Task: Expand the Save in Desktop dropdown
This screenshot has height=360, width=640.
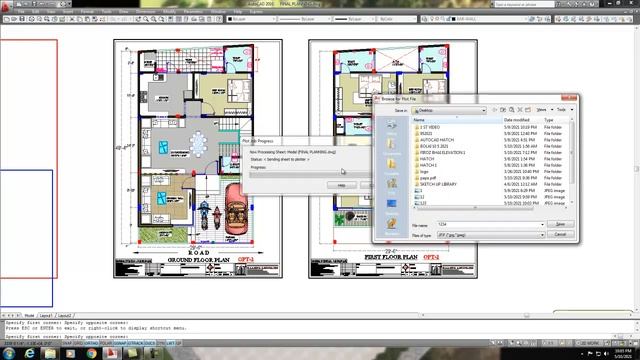Action: pos(483,110)
